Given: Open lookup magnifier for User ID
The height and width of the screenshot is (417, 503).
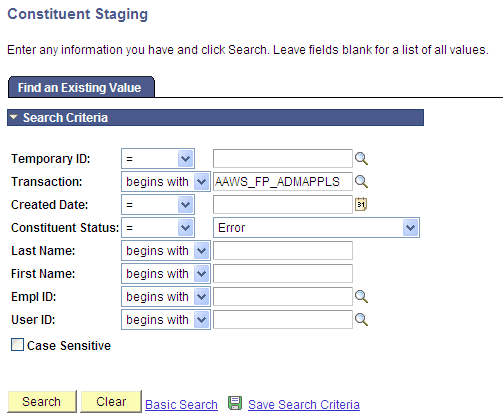Looking at the screenshot, I should (x=361, y=319).
